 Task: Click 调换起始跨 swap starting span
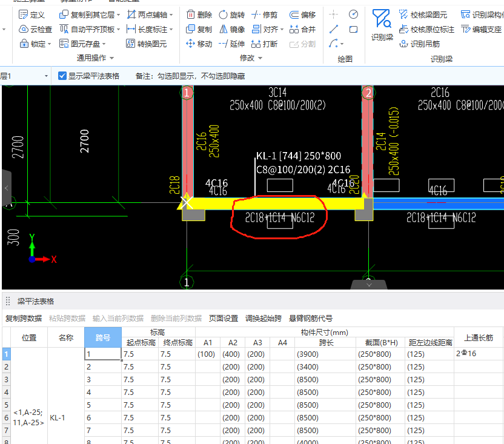(x=264, y=318)
